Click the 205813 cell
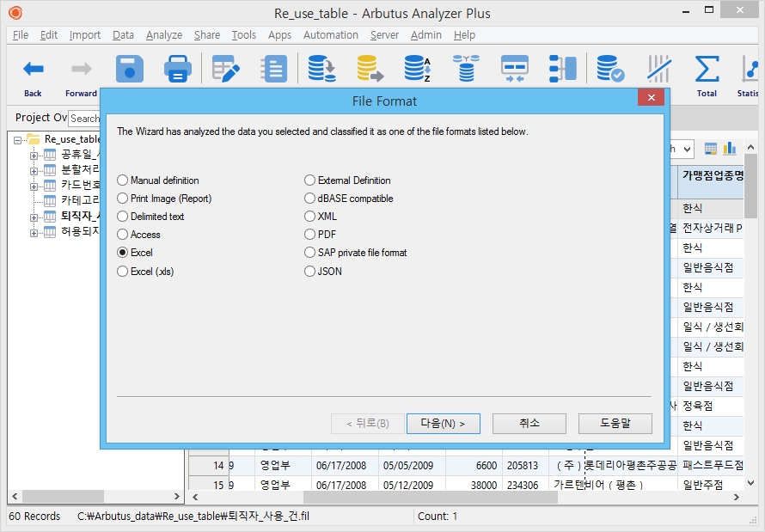This screenshot has height=532, width=765. [525, 465]
